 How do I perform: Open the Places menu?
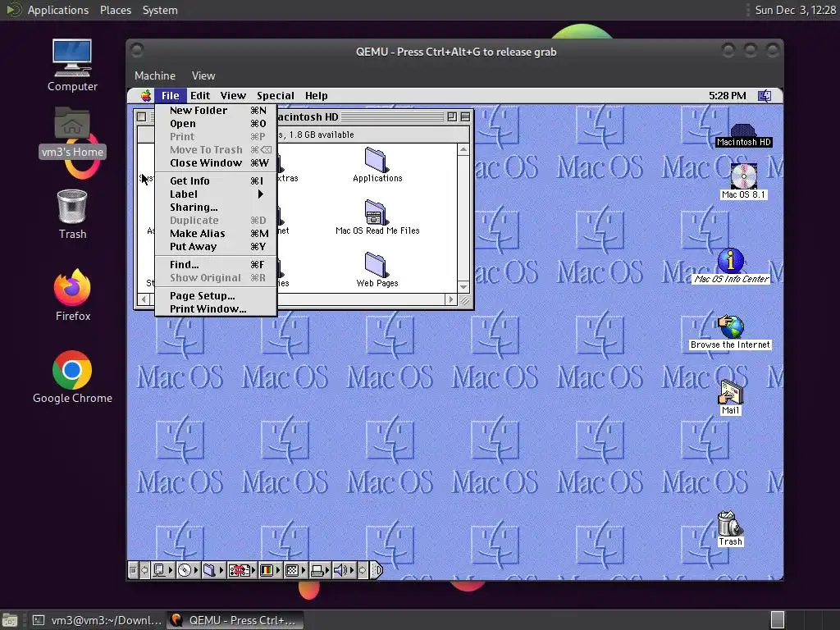pos(115,10)
